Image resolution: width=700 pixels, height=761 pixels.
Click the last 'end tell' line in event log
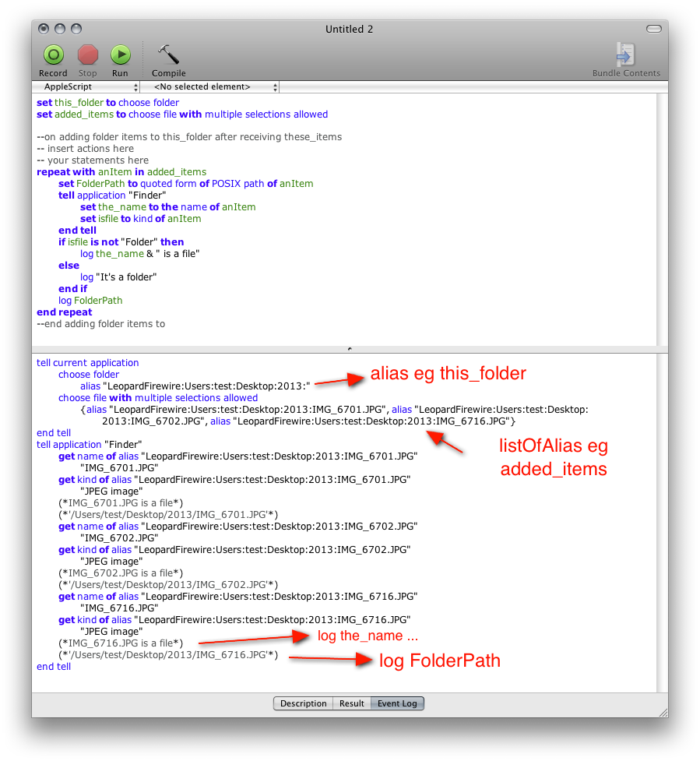[54, 666]
